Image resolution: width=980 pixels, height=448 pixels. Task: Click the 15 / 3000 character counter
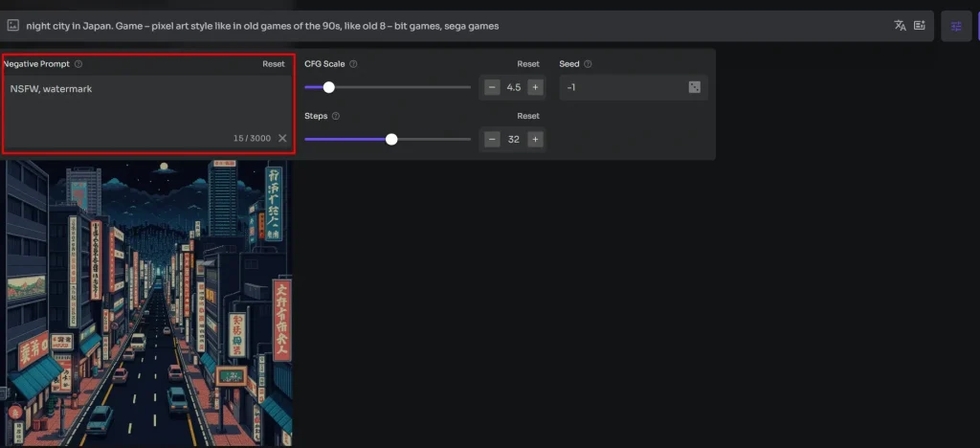tap(252, 138)
